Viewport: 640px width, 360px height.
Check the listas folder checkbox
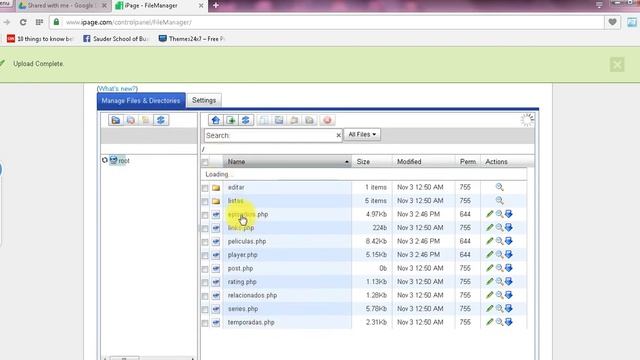pyautogui.click(x=205, y=202)
